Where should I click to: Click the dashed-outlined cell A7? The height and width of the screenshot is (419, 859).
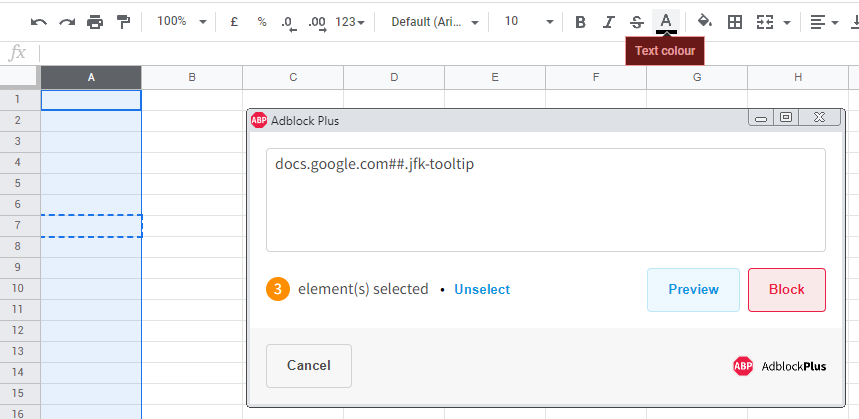click(x=91, y=226)
